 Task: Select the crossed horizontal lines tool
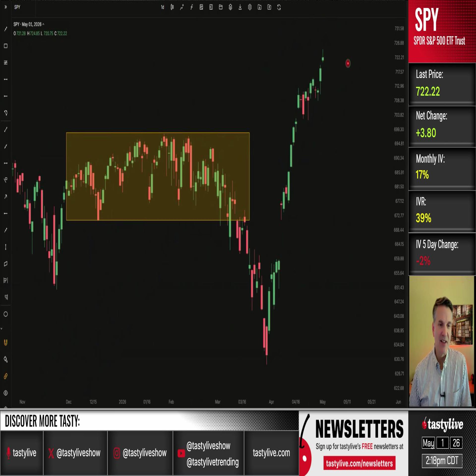coord(6,63)
